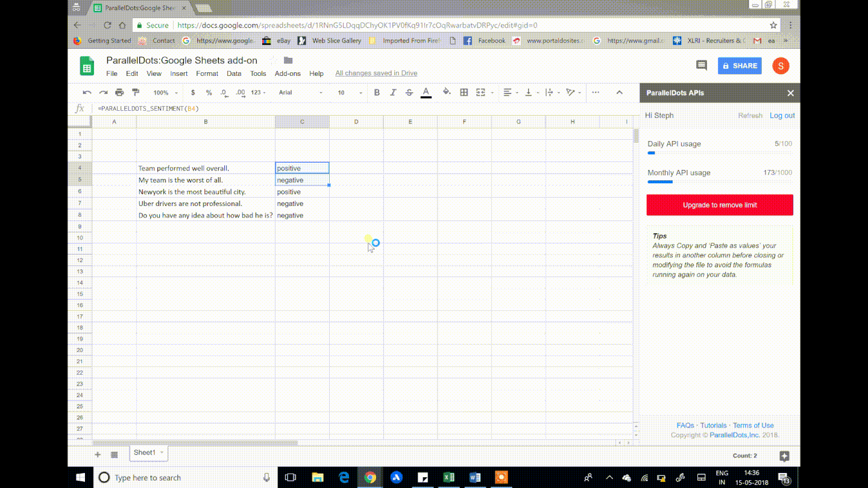Open the Tools menu
The width and height of the screenshot is (868, 488).
click(258, 74)
